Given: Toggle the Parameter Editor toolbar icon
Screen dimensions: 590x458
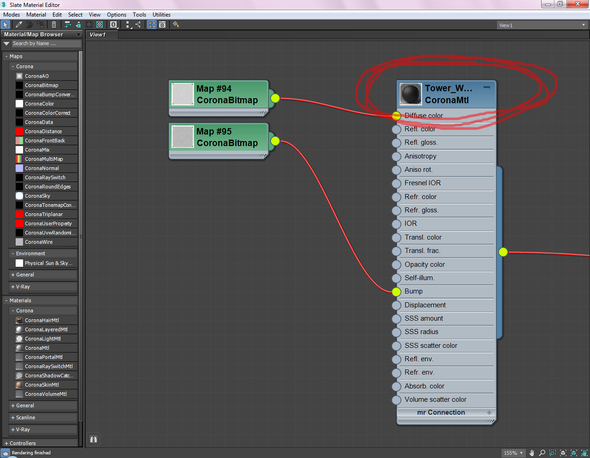Looking at the screenshot, I should 162,25.
